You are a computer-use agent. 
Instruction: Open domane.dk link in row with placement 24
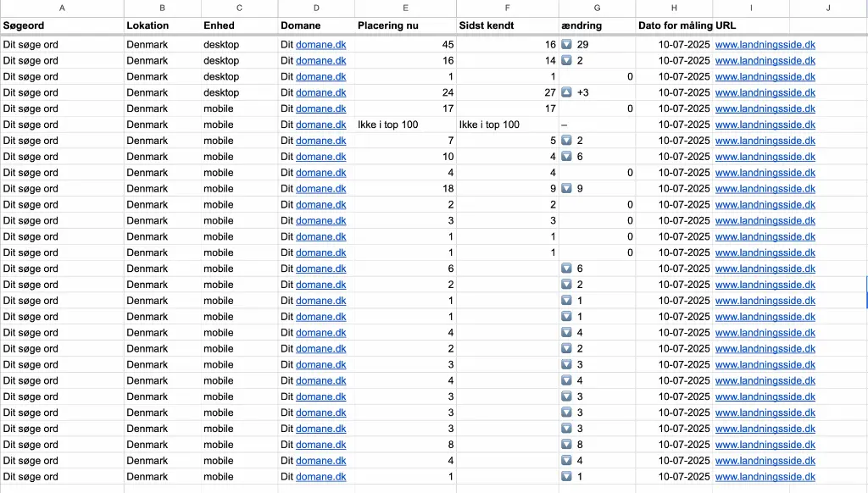click(x=320, y=92)
